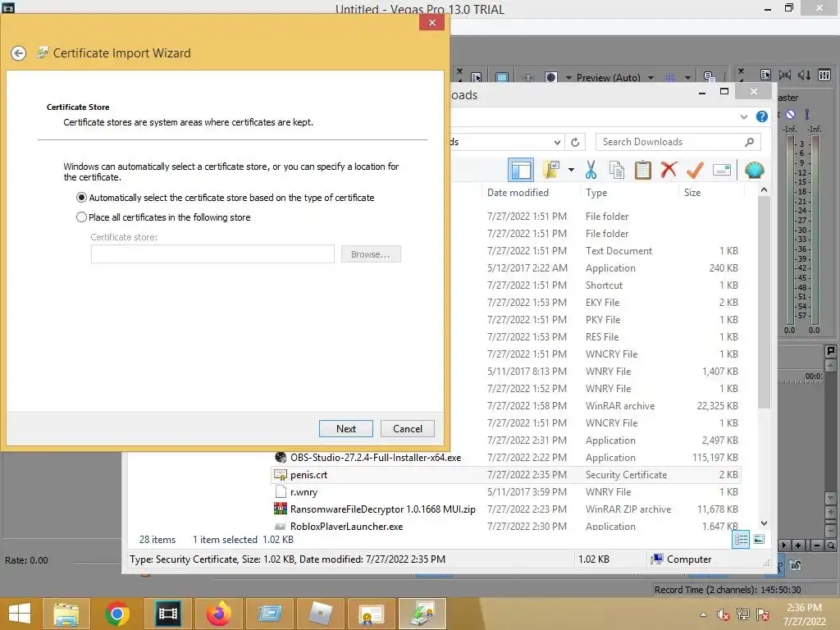Toggle the preview pane layout icon in Explorer

pyautogui.click(x=521, y=171)
